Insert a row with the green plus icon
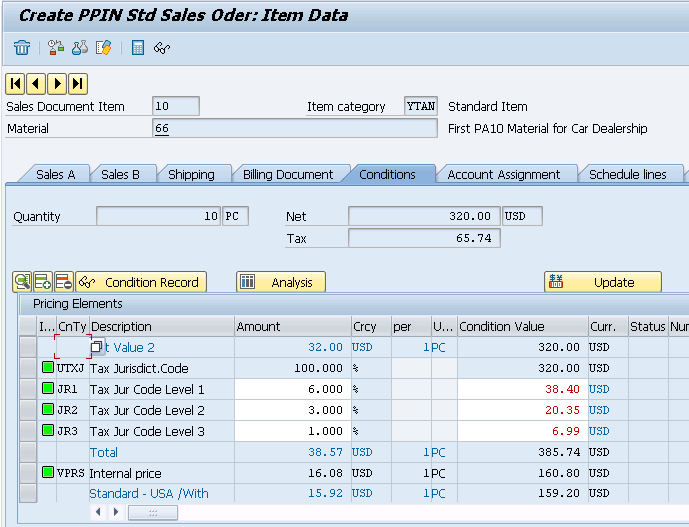 pos(43,282)
